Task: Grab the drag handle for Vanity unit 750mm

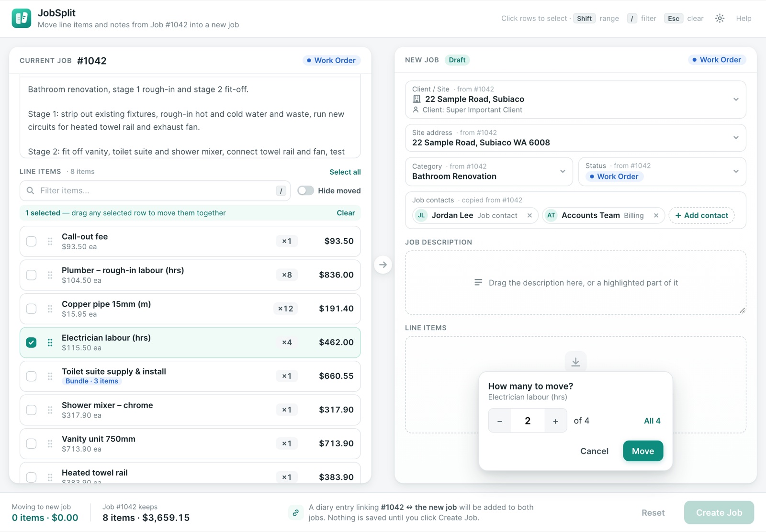Action: tap(50, 443)
